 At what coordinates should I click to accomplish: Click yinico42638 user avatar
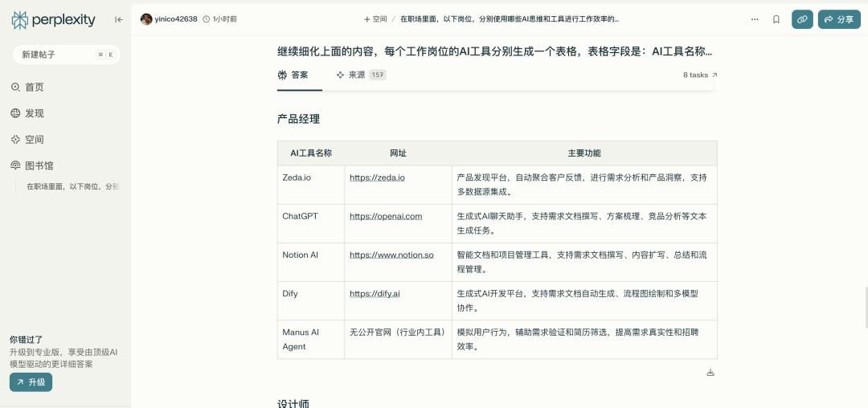click(146, 19)
